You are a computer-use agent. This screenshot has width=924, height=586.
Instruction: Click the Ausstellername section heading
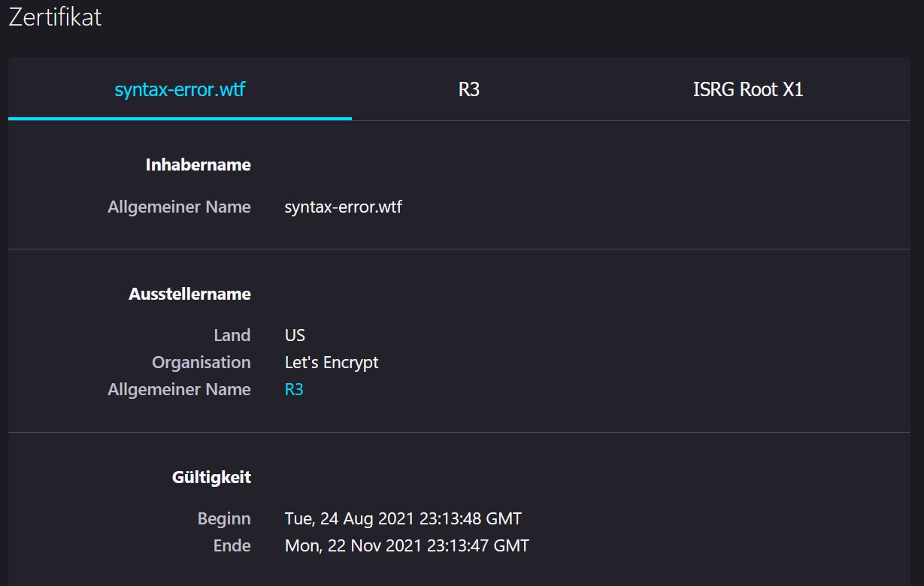click(x=189, y=294)
